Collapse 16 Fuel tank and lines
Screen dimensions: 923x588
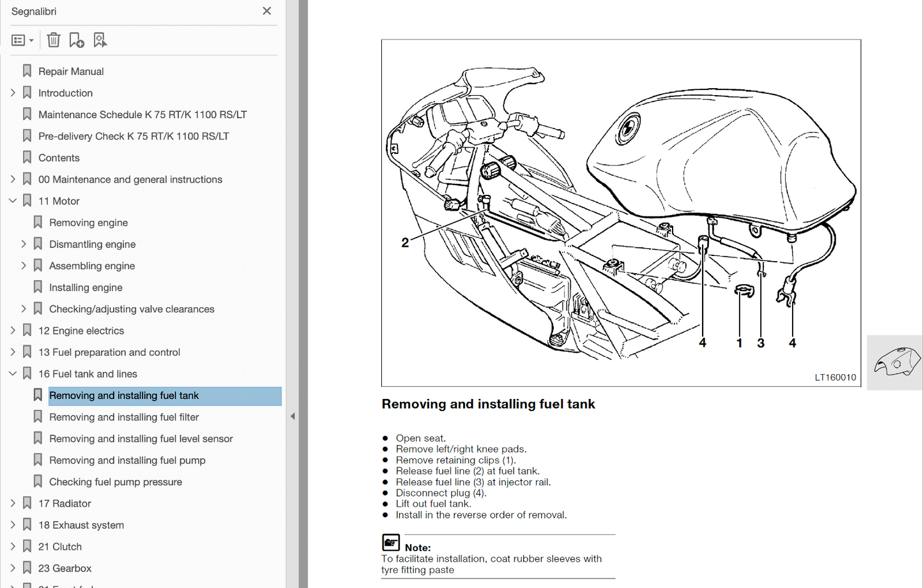coord(13,373)
